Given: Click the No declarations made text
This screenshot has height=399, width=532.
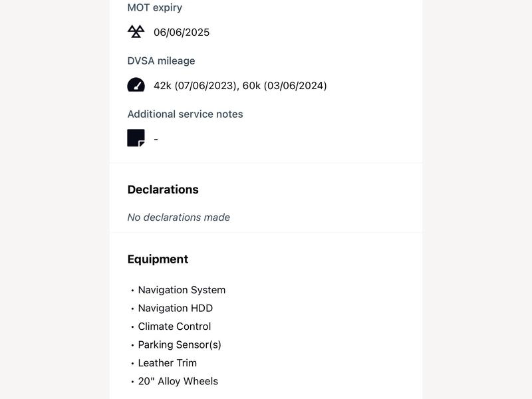Looking at the screenshot, I should pyautogui.click(x=179, y=217).
